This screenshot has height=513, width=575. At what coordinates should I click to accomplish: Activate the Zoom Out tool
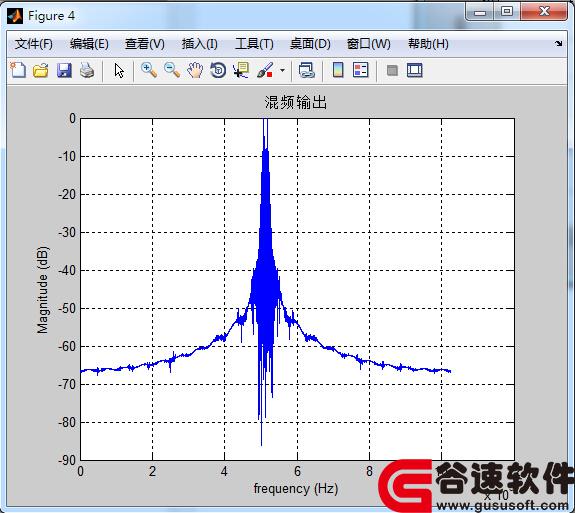[172, 70]
